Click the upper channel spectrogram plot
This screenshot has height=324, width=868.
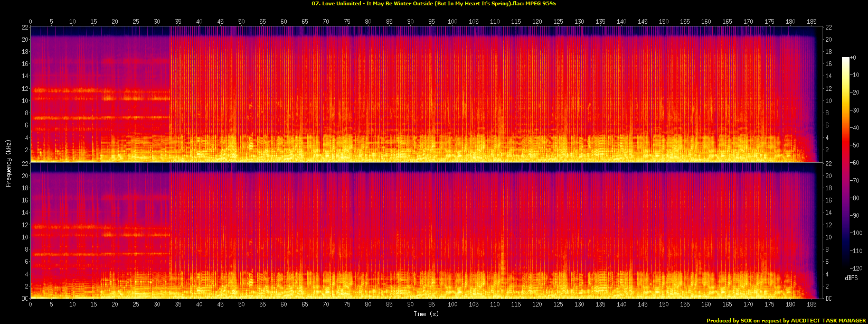pyautogui.click(x=427, y=94)
